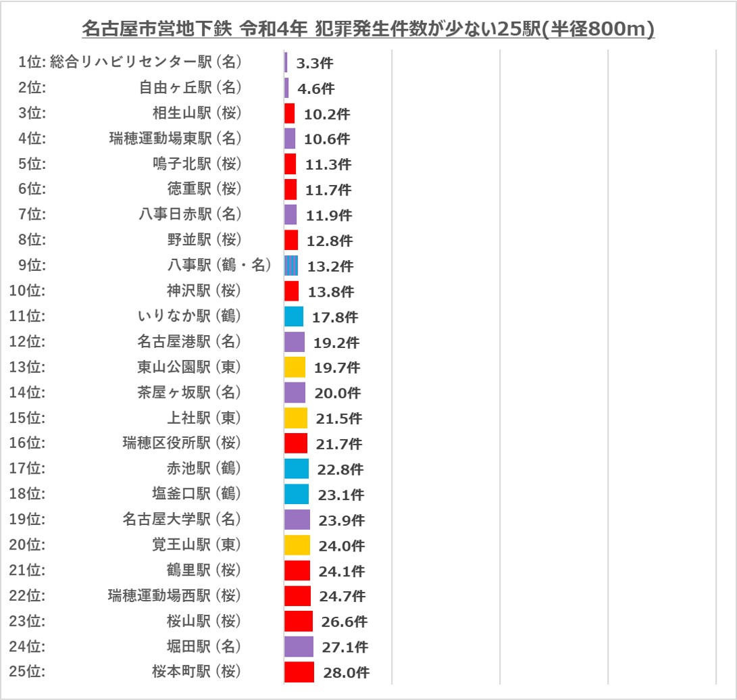The image size is (737, 700).
Task: Select the purple bar for 堀田駅
Action: (299, 647)
